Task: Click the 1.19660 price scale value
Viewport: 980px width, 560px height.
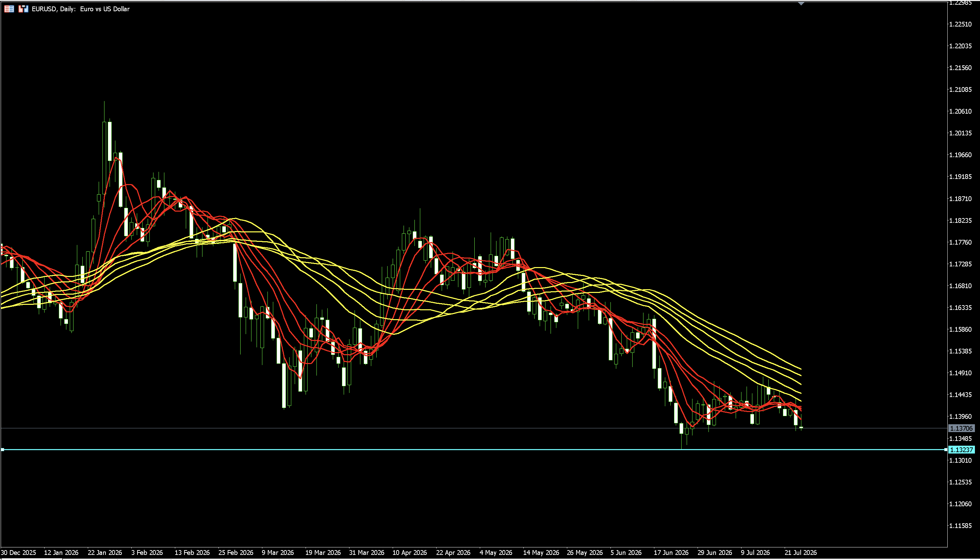Action: pos(960,155)
